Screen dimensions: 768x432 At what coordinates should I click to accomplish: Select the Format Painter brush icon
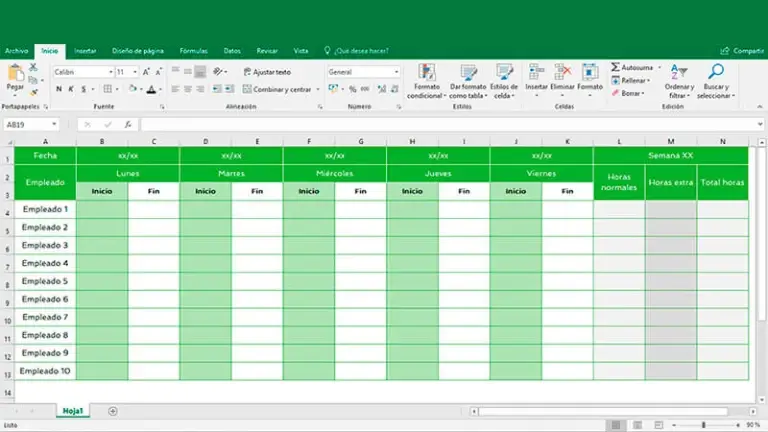coord(33,92)
